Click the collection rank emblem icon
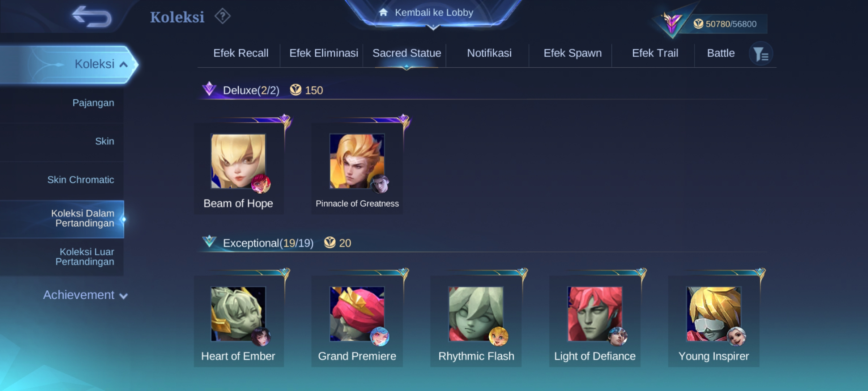The image size is (868, 391). point(672,23)
